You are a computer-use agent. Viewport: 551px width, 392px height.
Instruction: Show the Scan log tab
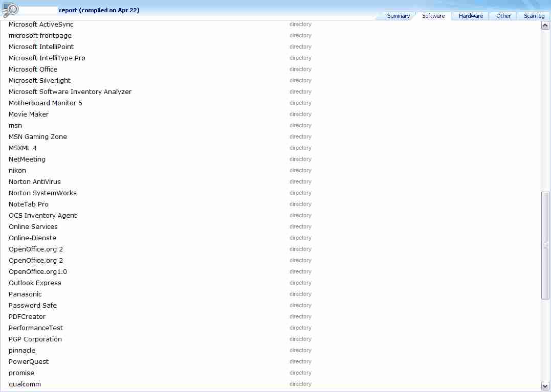(534, 16)
